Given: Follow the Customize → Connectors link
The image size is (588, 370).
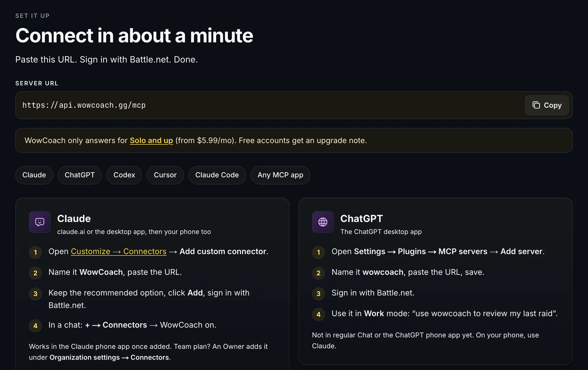Looking at the screenshot, I should tap(119, 251).
